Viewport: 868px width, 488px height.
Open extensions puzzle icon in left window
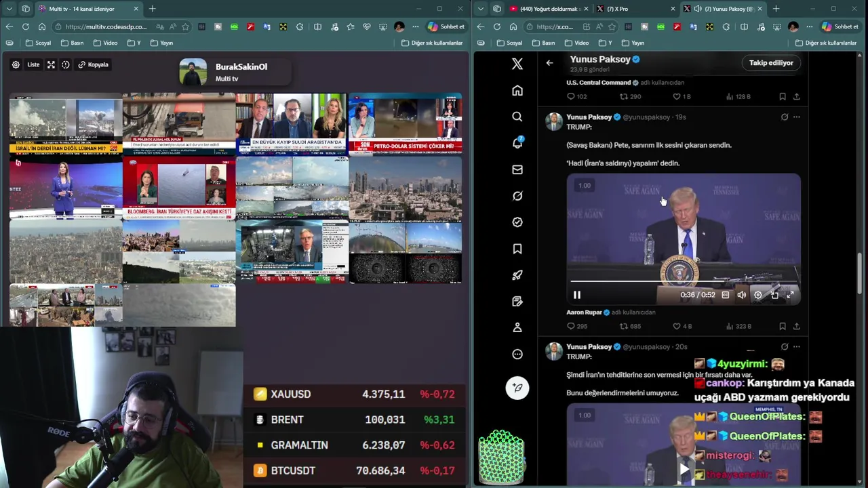click(x=300, y=26)
